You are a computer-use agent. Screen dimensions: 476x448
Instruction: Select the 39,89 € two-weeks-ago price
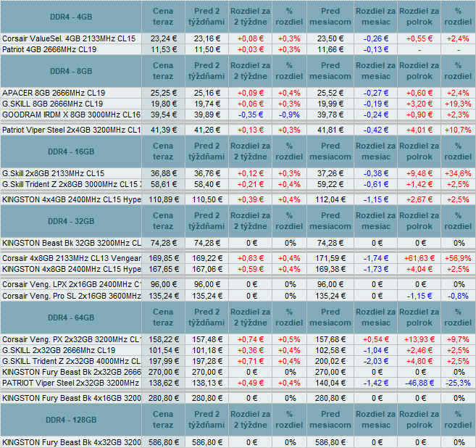click(x=206, y=115)
